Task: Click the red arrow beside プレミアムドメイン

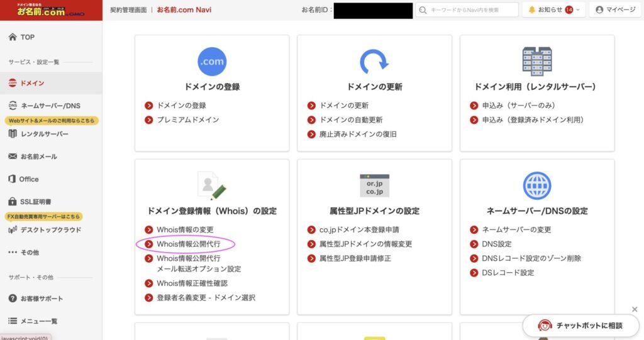Action: pos(148,120)
